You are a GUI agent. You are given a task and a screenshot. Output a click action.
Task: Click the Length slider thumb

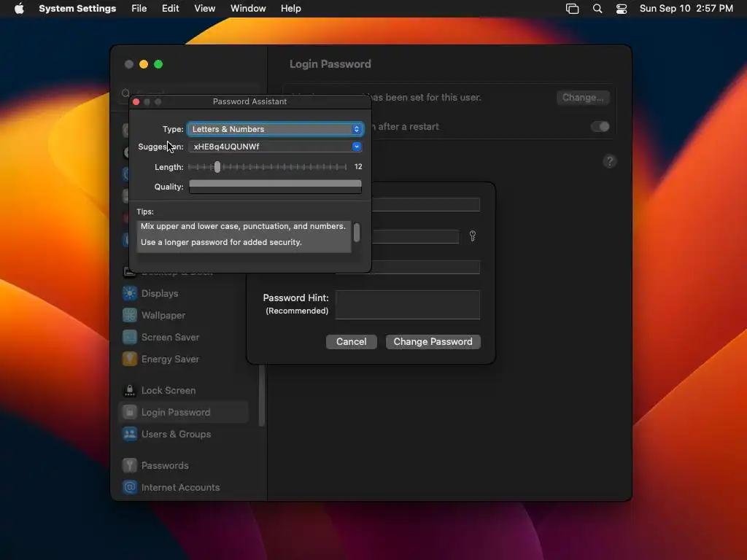point(217,167)
